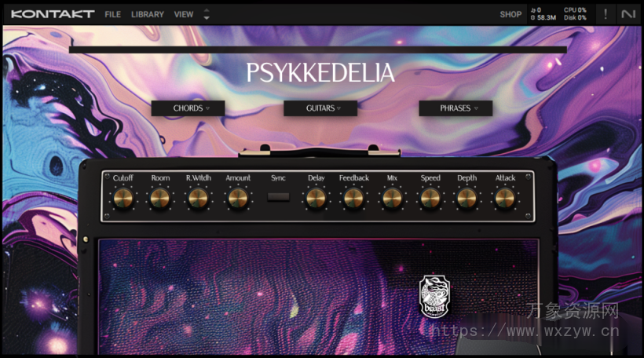Click the voice count note indicator
644x358 pixels.
[x=536, y=10]
